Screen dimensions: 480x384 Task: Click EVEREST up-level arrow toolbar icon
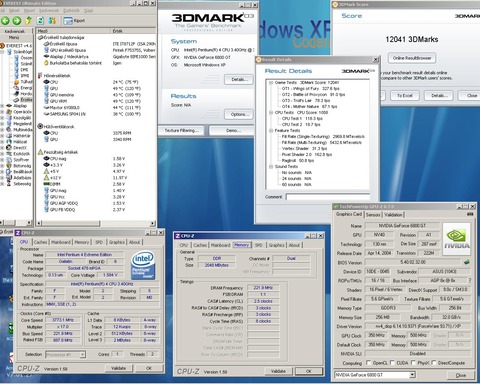pos(29,21)
